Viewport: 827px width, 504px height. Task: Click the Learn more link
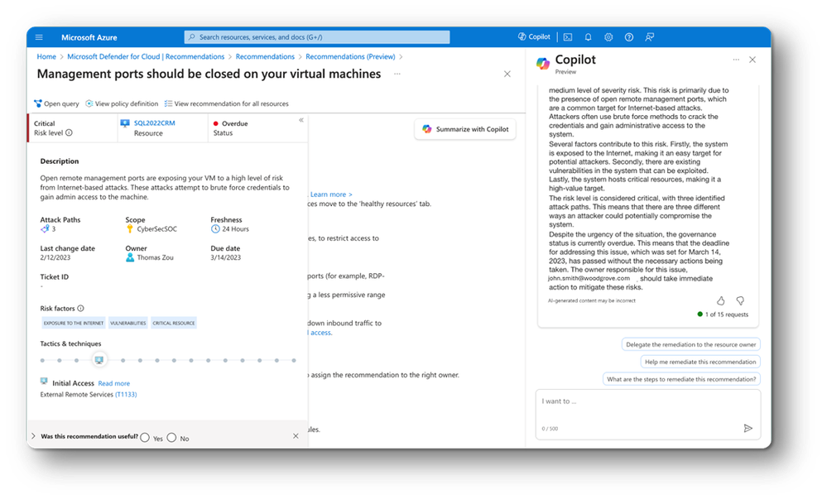pos(331,194)
